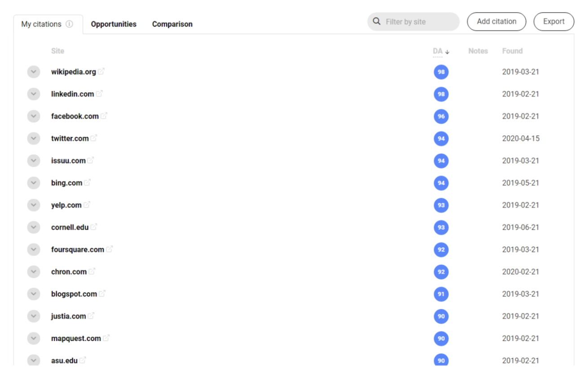The image size is (588, 382).
Task: Open external link icon beside yelp.com
Action: (x=87, y=204)
